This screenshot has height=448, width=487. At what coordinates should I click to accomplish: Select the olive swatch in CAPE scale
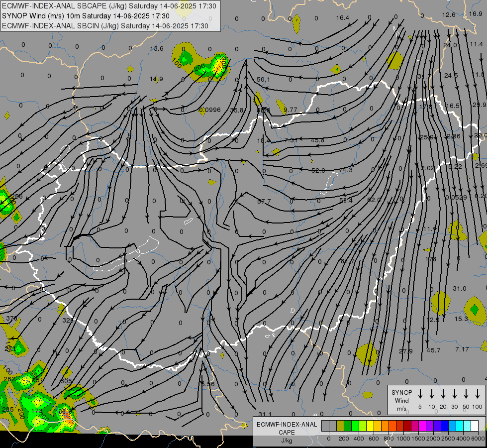point(340,426)
